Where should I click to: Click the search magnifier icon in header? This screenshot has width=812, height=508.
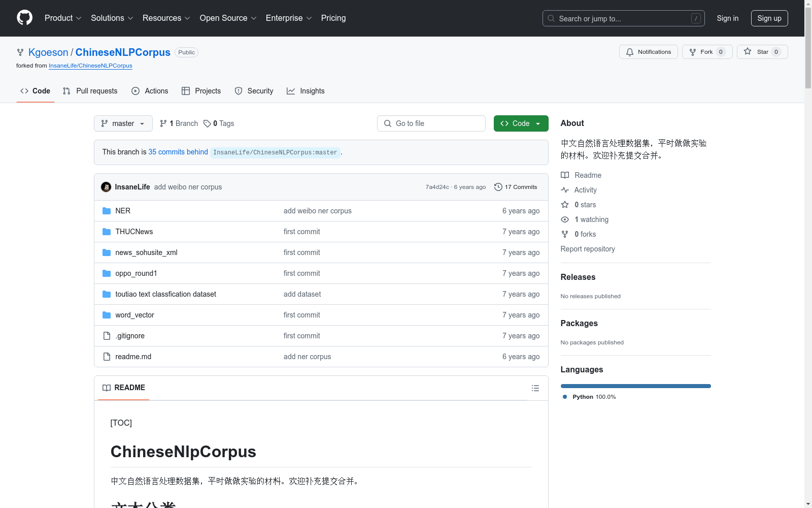[x=551, y=18]
